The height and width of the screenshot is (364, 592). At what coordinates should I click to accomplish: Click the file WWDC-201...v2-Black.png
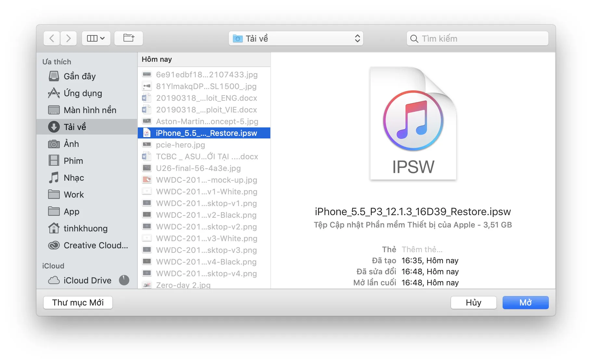click(x=204, y=215)
